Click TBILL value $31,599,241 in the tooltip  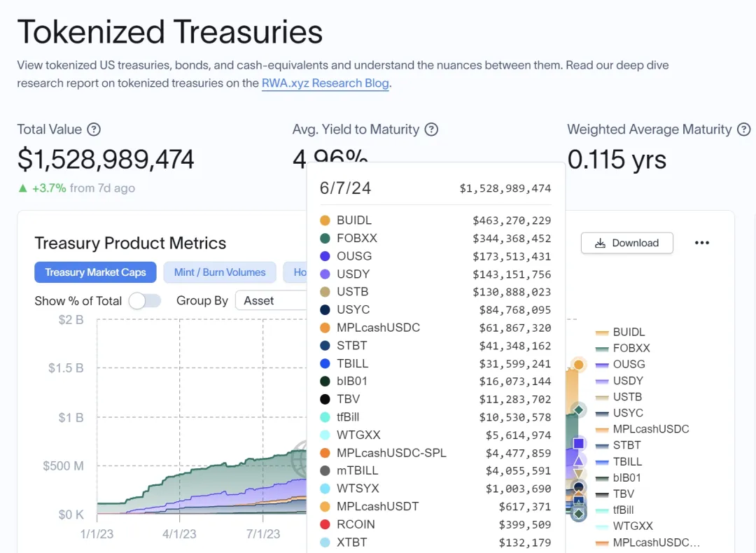tap(515, 363)
